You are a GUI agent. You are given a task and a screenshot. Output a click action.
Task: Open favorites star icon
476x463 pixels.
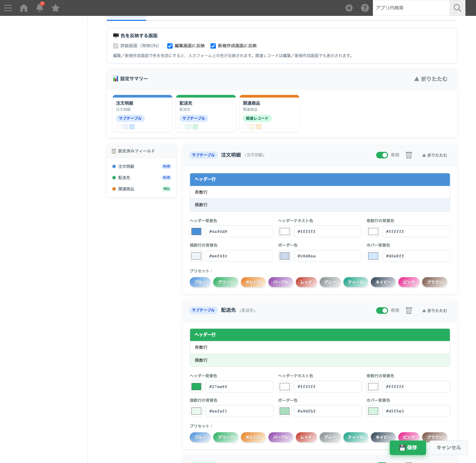[56, 8]
